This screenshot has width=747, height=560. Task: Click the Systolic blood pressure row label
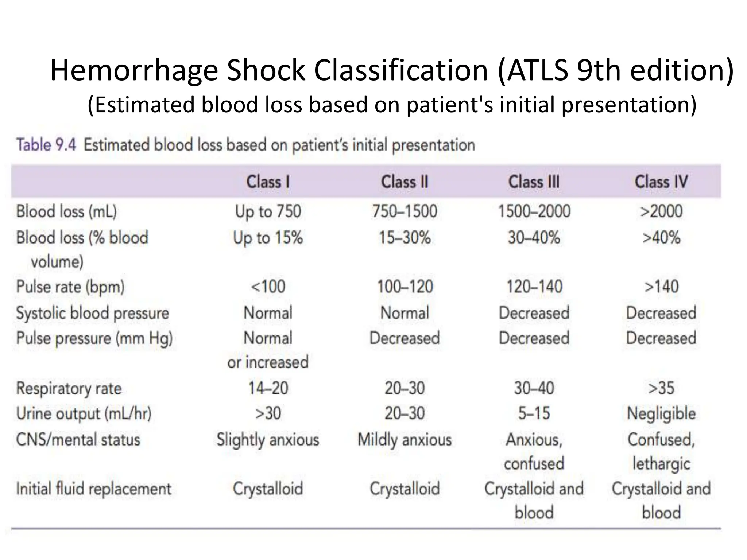pyautogui.click(x=93, y=313)
